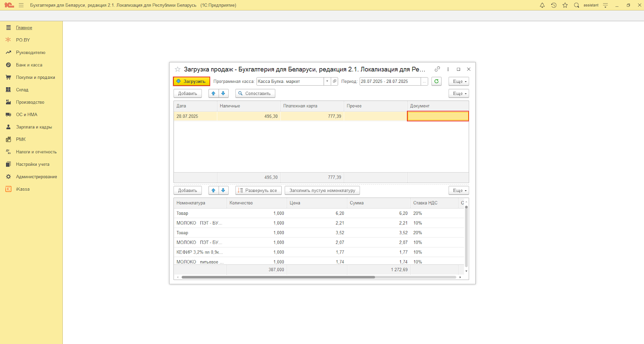Image resolution: width=644 pixels, height=344 pixels.
Task: Select the Товар row priced 6,20
Action: pyautogui.click(x=319, y=213)
